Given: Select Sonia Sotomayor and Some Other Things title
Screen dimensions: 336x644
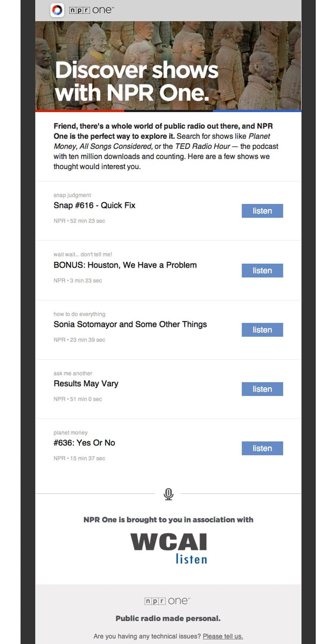Looking at the screenshot, I should click(x=130, y=325).
